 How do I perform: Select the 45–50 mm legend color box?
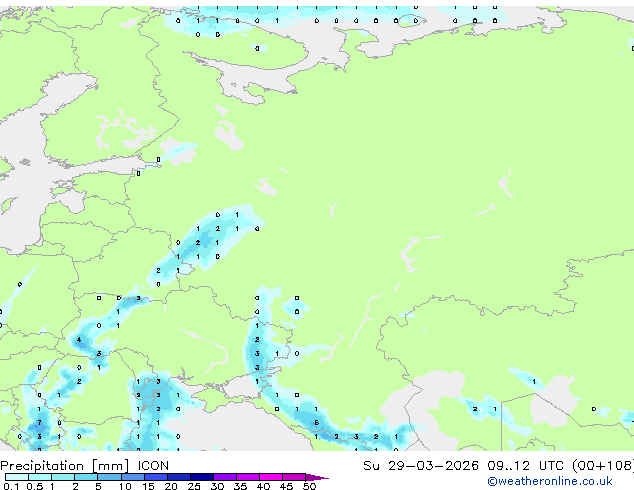(x=294, y=477)
